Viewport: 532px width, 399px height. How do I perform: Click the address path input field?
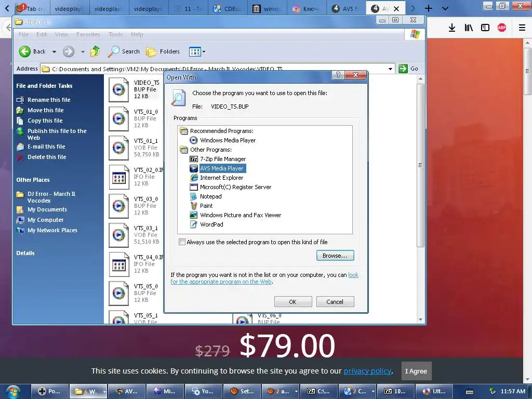pos(217,69)
